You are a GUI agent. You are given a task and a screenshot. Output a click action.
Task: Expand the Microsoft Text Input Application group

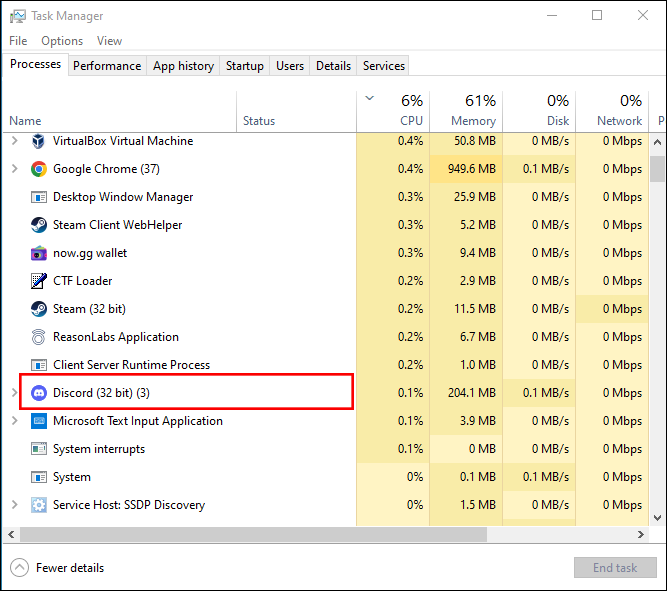click(14, 421)
